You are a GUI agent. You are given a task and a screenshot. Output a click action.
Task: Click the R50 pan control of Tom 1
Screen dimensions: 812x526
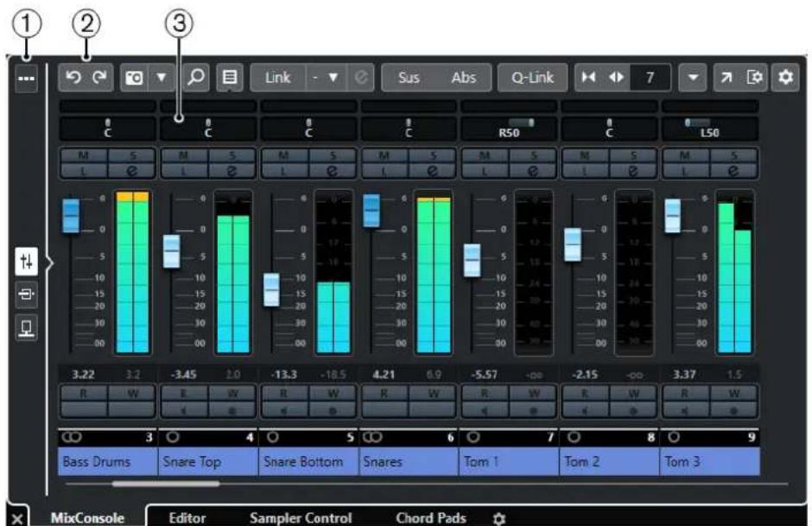coord(509,129)
